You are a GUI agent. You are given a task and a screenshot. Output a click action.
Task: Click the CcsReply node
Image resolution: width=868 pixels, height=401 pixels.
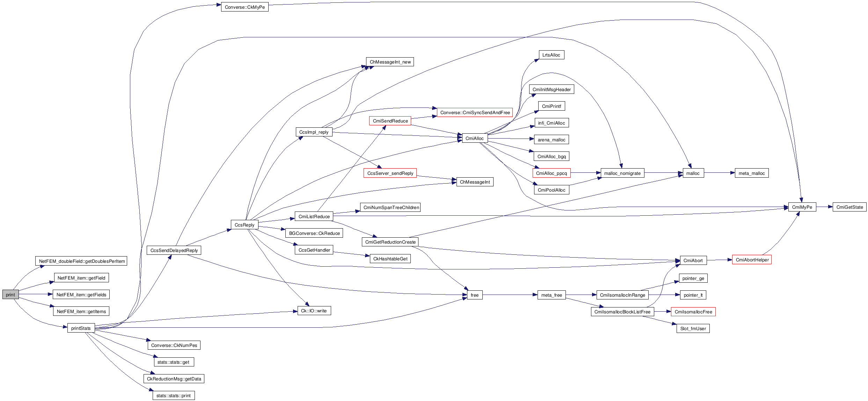(x=245, y=225)
